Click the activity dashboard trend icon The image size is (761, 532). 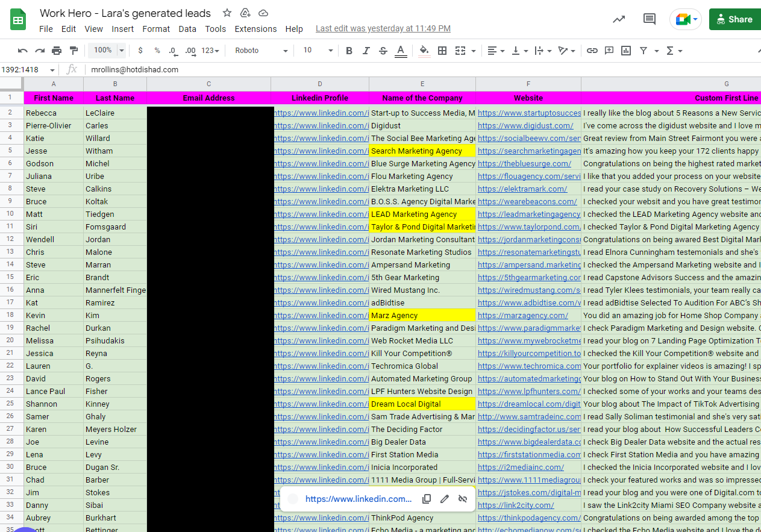point(619,19)
